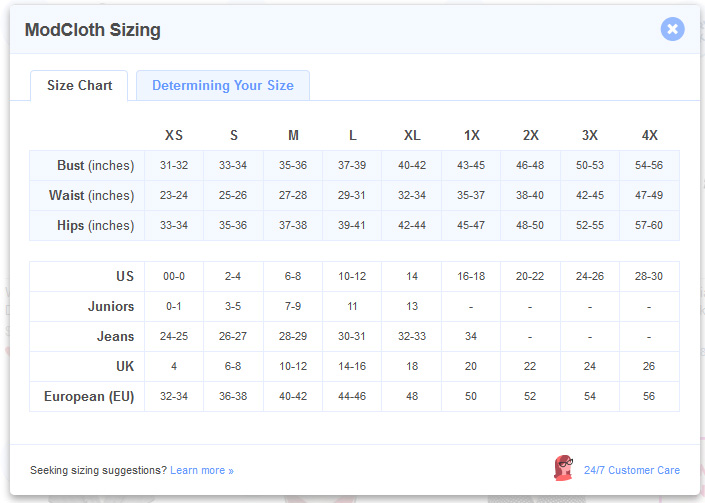Switch to the Size Chart tab
Image resolution: width=705 pixels, height=503 pixels.
pos(79,85)
